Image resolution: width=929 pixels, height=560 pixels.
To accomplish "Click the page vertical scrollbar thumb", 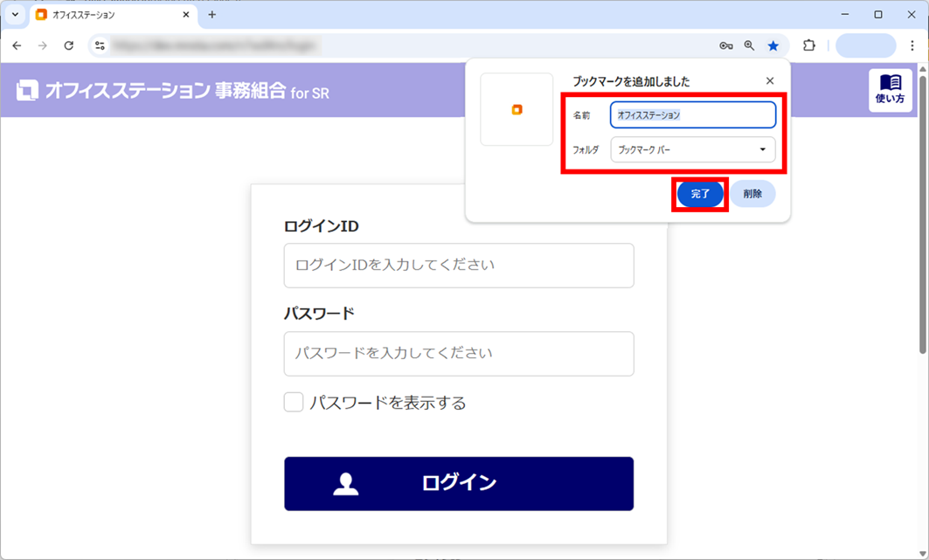I will (x=923, y=213).
